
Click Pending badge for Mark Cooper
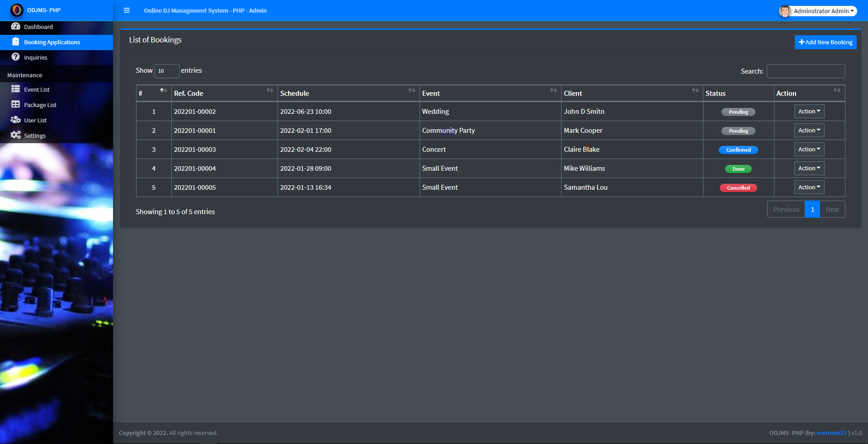pyautogui.click(x=738, y=131)
